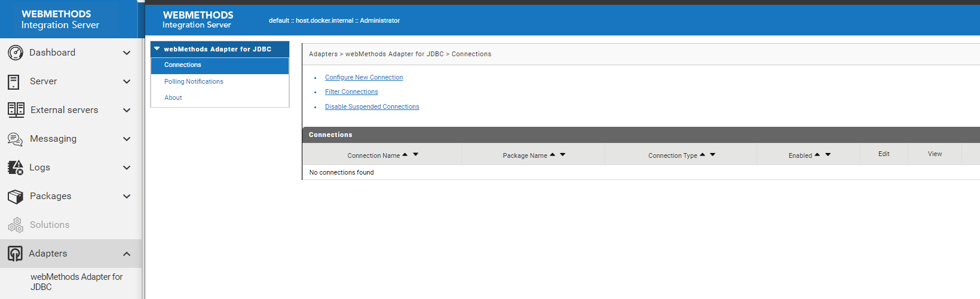Click the Package Name column header

tap(525, 155)
